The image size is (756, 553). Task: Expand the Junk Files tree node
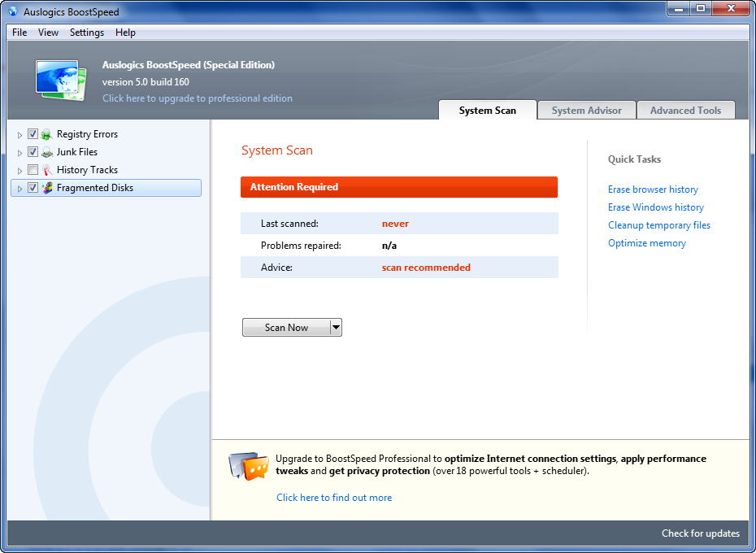[x=20, y=153]
